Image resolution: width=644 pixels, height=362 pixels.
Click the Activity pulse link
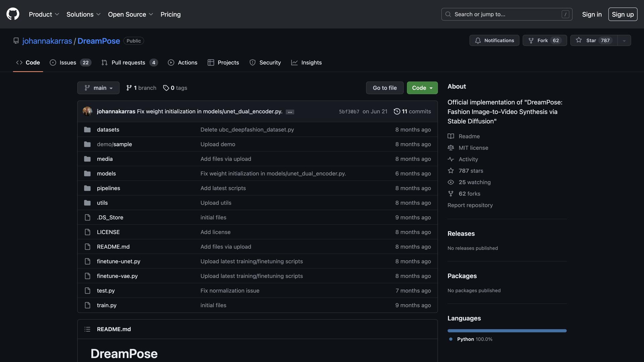tap(468, 159)
